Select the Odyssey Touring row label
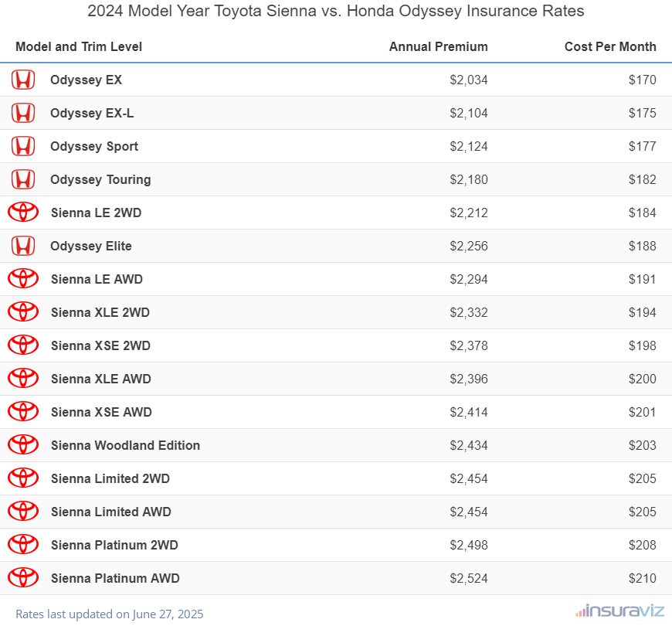Viewport: 672px width, 626px height. click(x=100, y=179)
